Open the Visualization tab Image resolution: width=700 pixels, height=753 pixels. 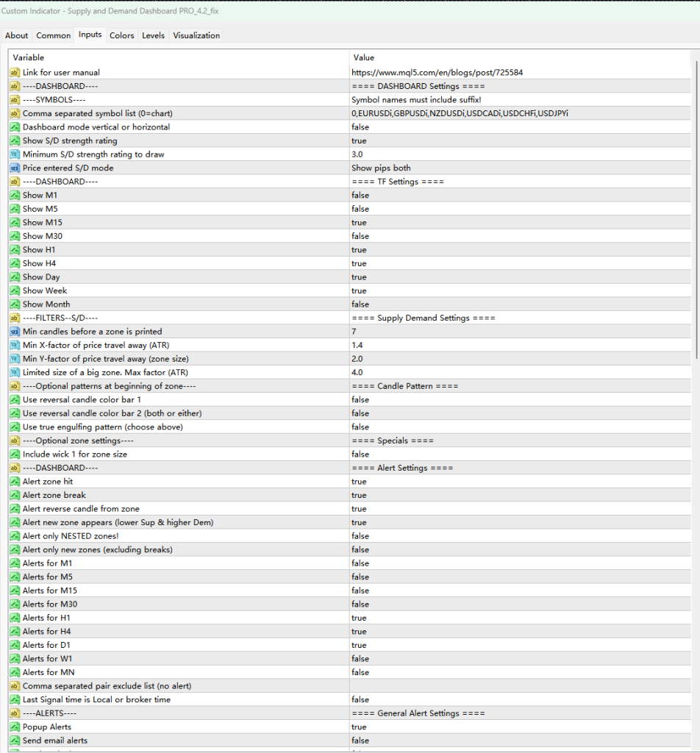coord(196,35)
